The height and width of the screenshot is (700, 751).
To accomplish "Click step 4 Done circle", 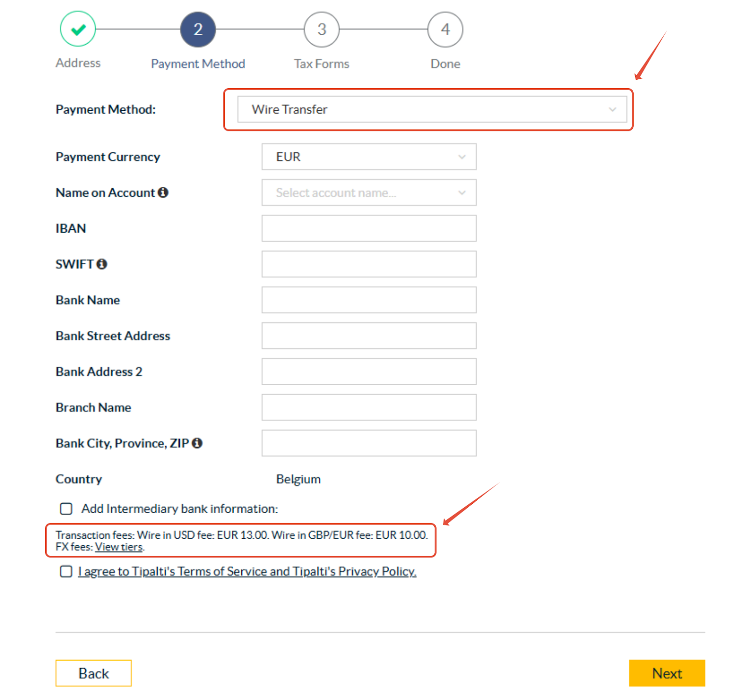I will pyautogui.click(x=445, y=29).
